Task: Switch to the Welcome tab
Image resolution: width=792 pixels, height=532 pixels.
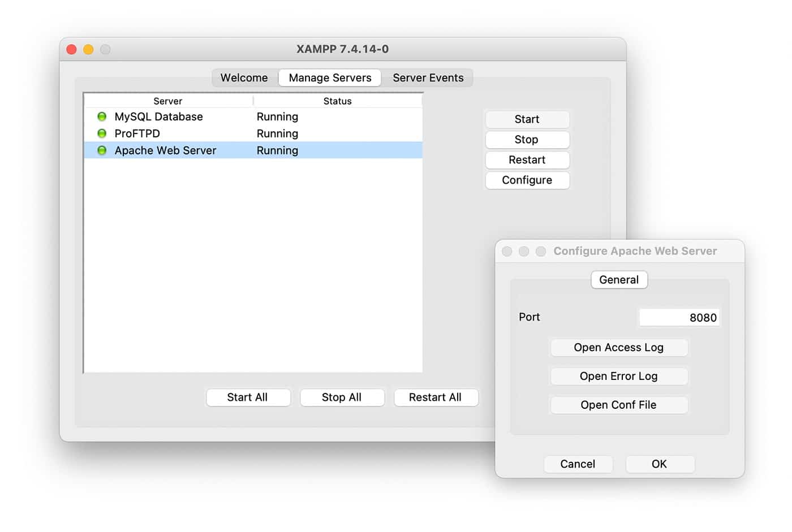Action: 243,77
